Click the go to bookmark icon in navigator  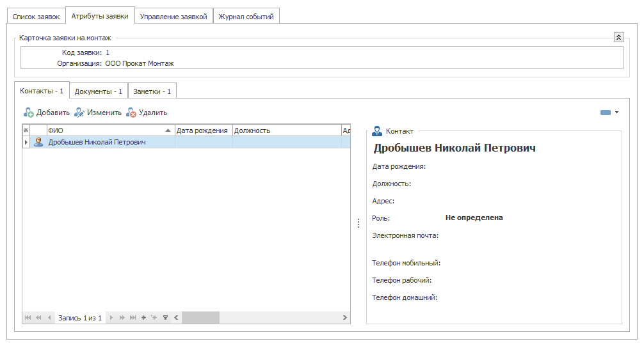tap(154, 317)
